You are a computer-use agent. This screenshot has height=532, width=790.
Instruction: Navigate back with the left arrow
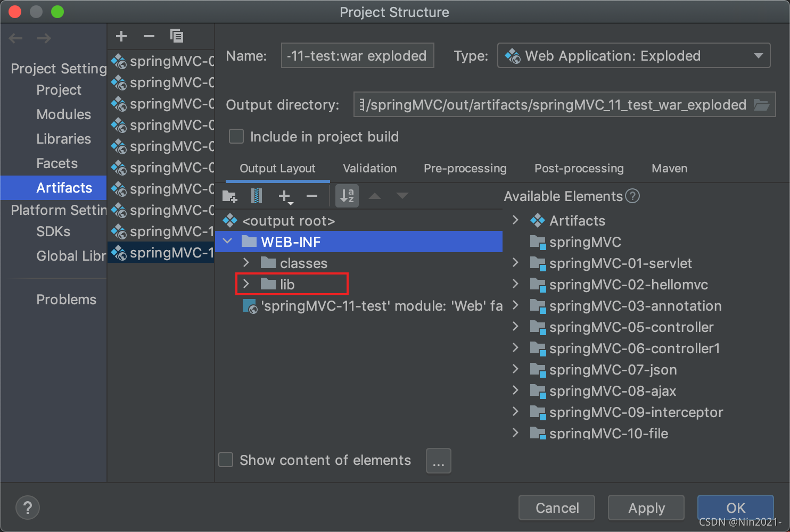tap(16, 38)
